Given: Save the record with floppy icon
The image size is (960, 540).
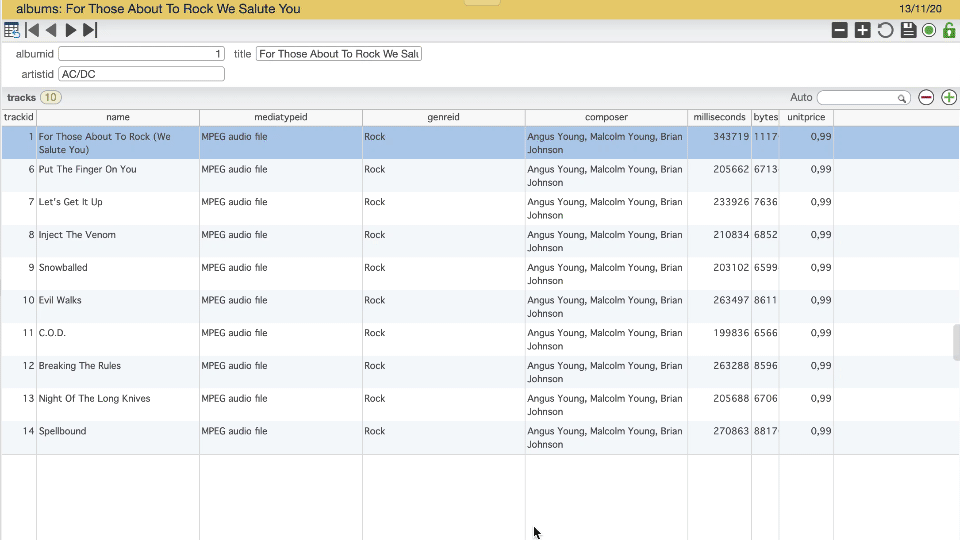Looking at the screenshot, I should pyautogui.click(x=908, y=30).
